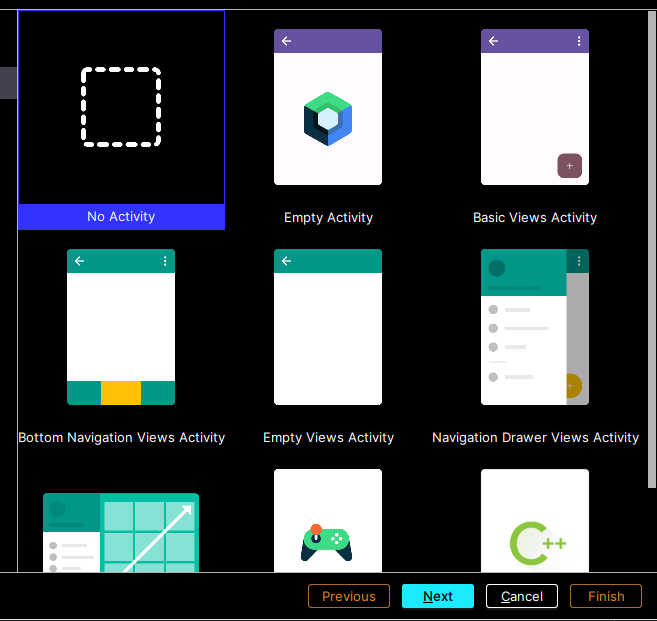Click the Empty Views Activity label
Viewport: 657px width, 621px height.
328,437
